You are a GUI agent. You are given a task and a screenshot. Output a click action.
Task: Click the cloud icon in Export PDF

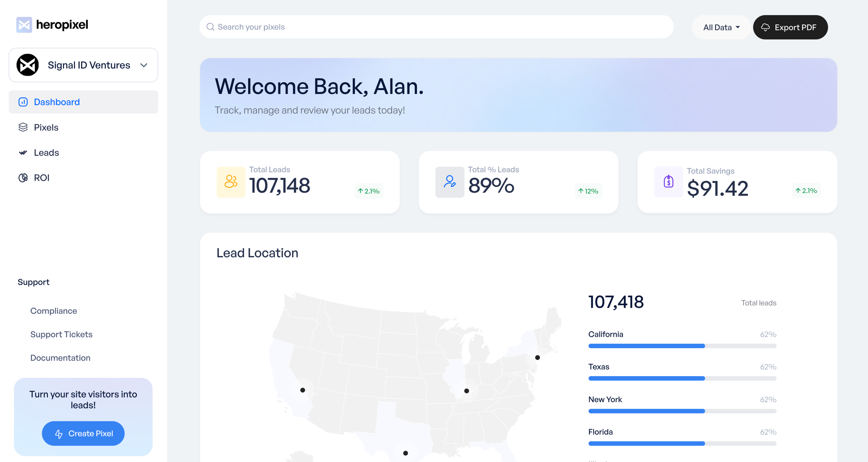(765, 27)
